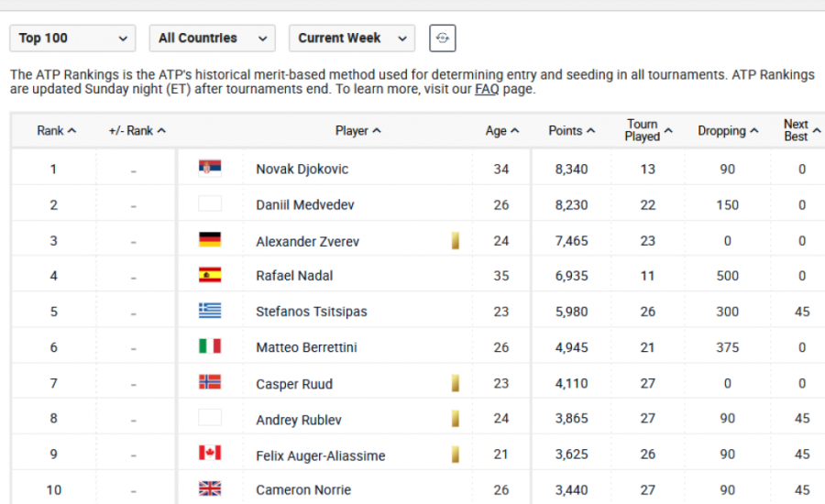
Task: Open the Current Week dropdown
Action: click(351, 38)
